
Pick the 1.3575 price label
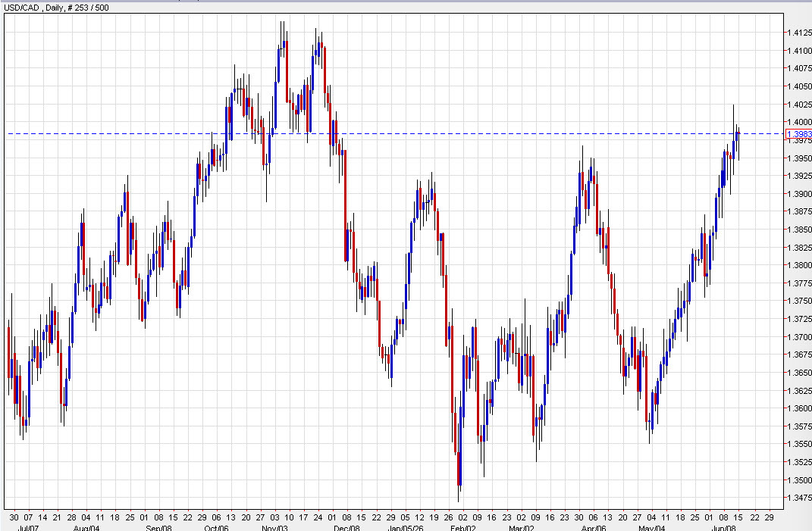coord(799,427)
